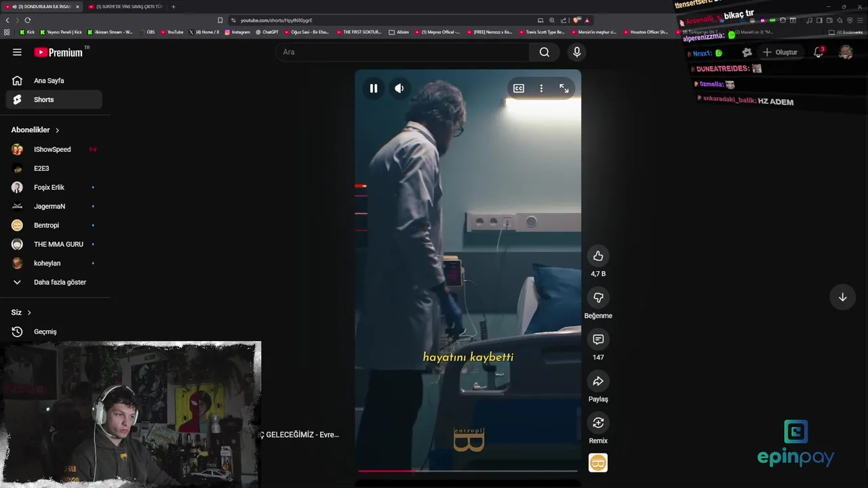Open Foşix Erlik channel subscription
The height and width of the screenshot is (488, 868).
(54, 187)
